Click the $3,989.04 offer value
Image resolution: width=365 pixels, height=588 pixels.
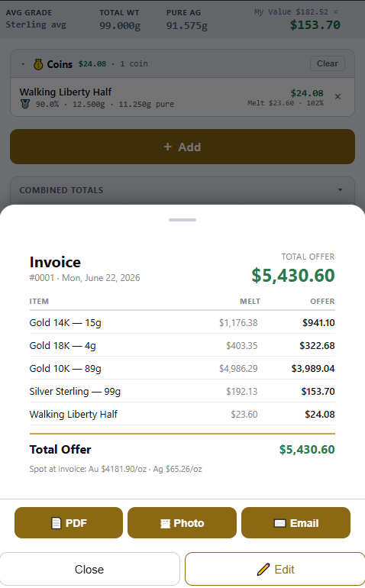click(313, 368)
